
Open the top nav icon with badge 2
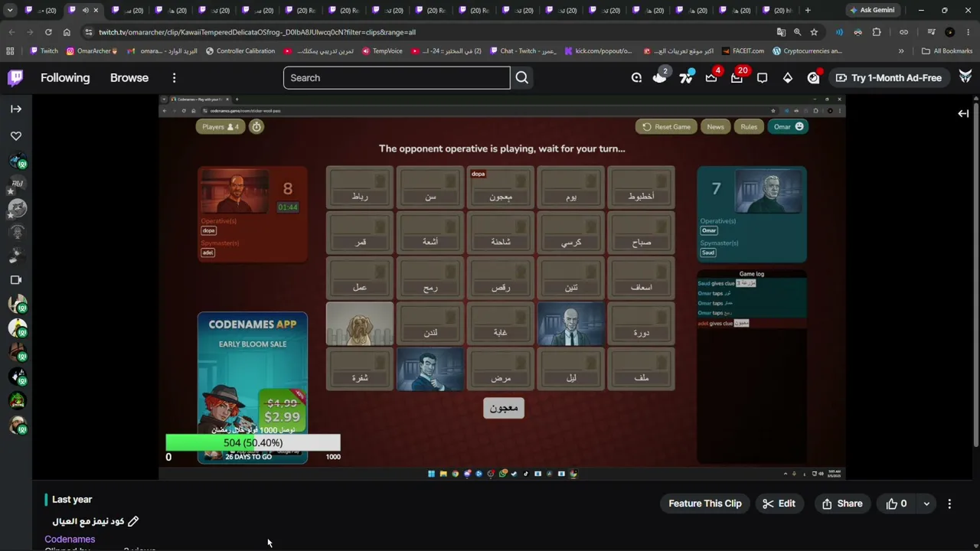click(x=660, y=77)
